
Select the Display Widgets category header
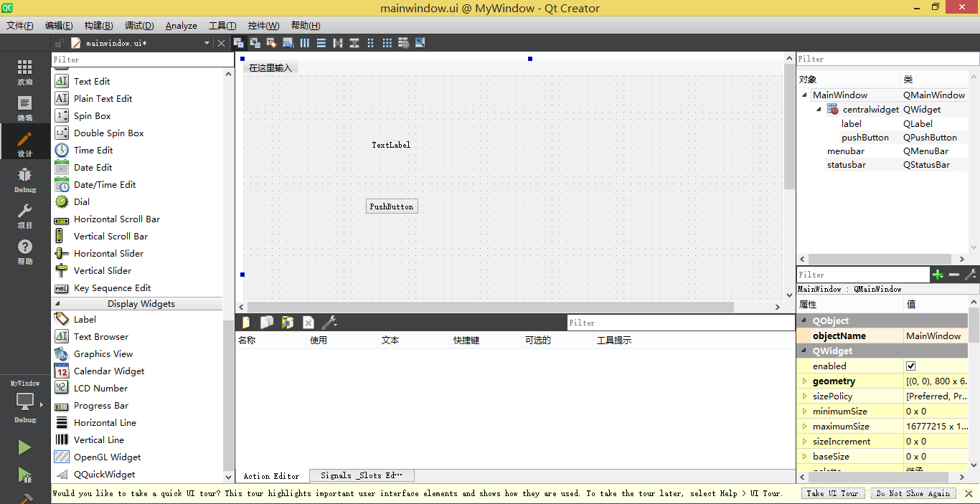click(x=137, y=304)
